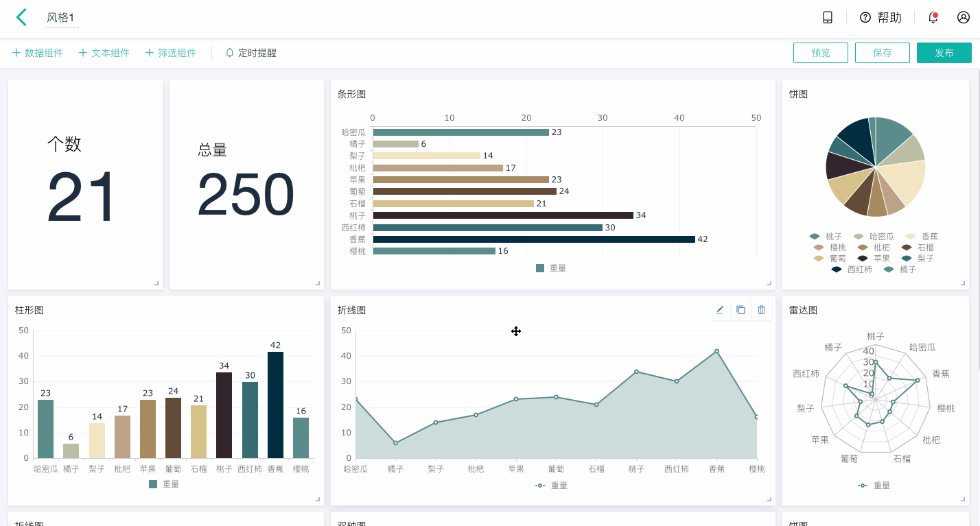Add a 筛选组件 filter component
This screenshot has height=526, width=980.
pos(170,53)
